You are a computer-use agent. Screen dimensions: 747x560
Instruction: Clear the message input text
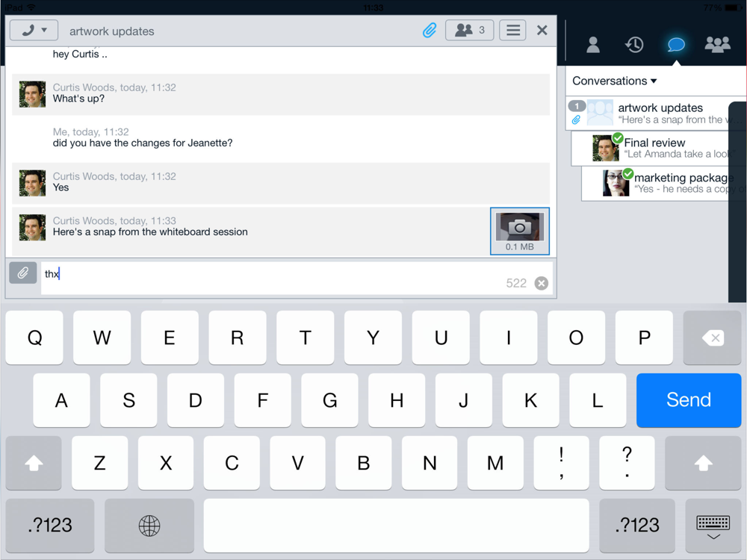tap(541, 283)
